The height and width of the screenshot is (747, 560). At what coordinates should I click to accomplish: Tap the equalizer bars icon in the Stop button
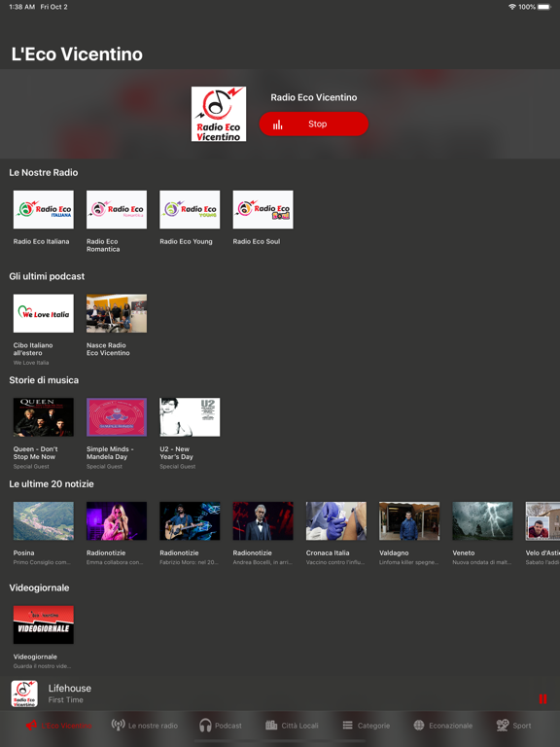(278, 124)
